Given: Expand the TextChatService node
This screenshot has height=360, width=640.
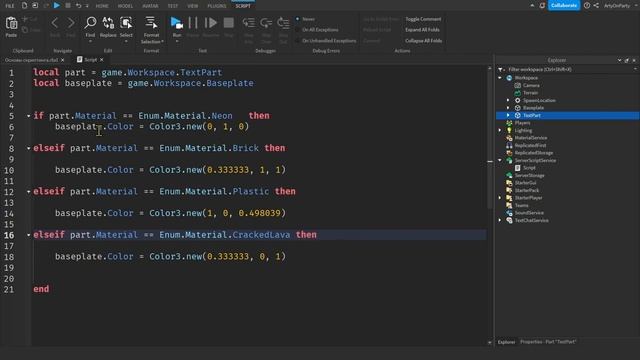Looking at the screenshot, I should (x=500, y=220).
